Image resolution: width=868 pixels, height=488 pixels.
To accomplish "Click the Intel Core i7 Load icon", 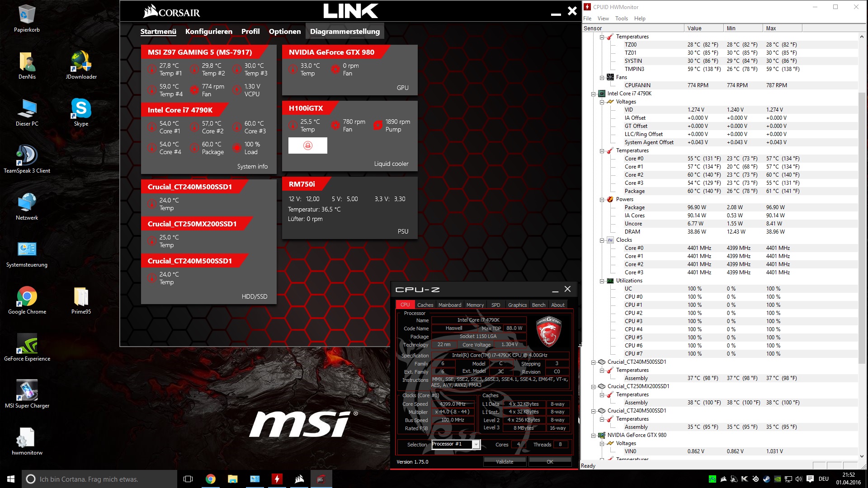I will [237, 148].
